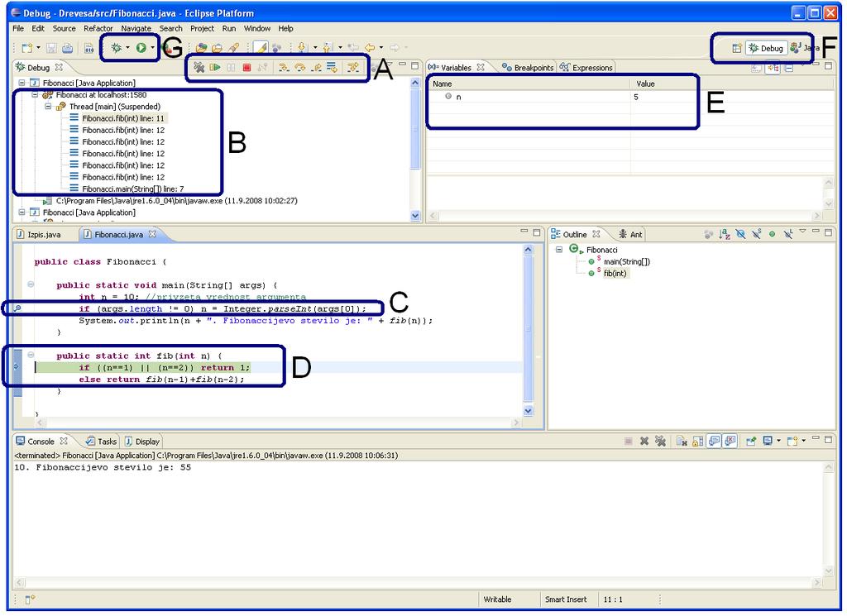Toggle Scroll Lock in Console toolbar

698,441
